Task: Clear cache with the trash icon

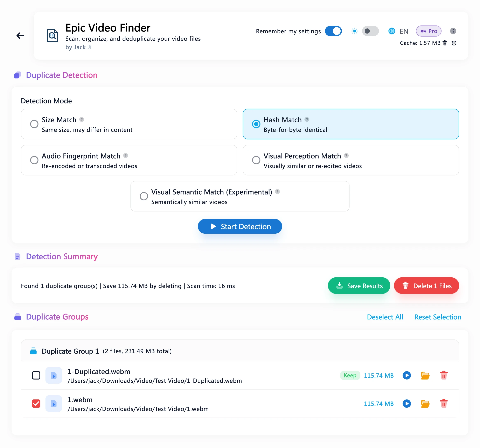Action: point(445,43)
